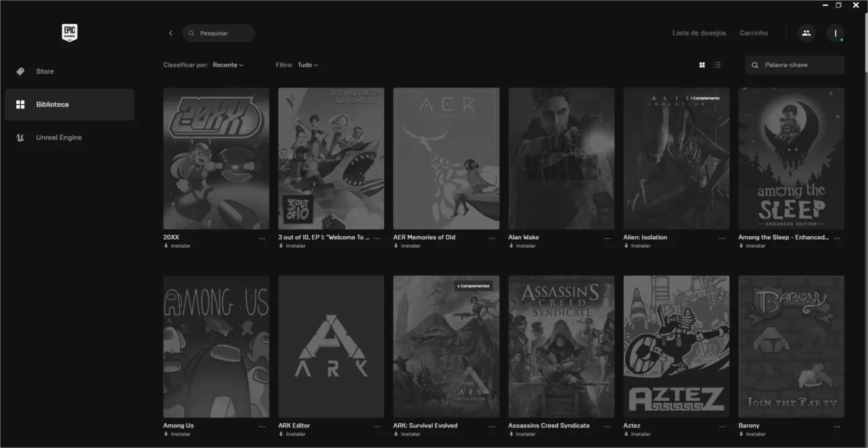Expand the Tudo filter dropdown
The width and height of the screenshot is (868, 448).
coord(308,64)
